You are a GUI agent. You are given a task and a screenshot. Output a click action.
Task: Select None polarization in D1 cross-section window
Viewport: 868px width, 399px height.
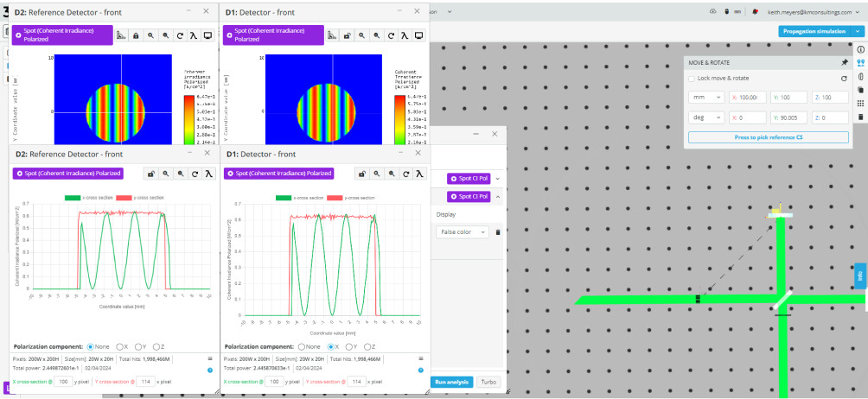302,346
